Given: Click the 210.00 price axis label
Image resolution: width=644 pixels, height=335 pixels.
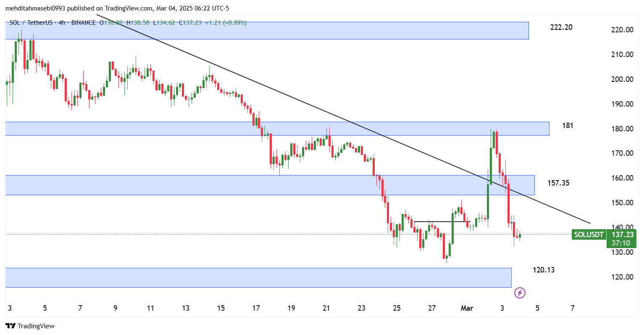Looking at the screenshot, I should (x=623, y=55).
